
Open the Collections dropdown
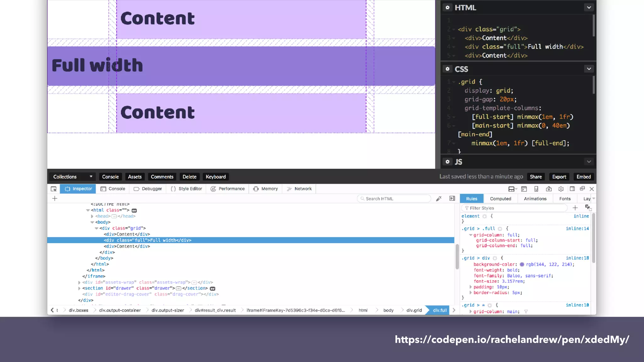[73, 177]
